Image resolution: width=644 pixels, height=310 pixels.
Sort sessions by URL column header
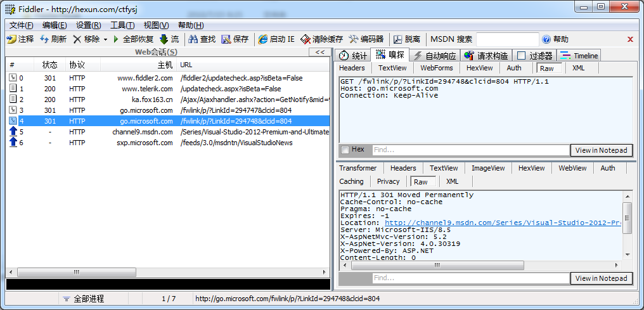253,65
